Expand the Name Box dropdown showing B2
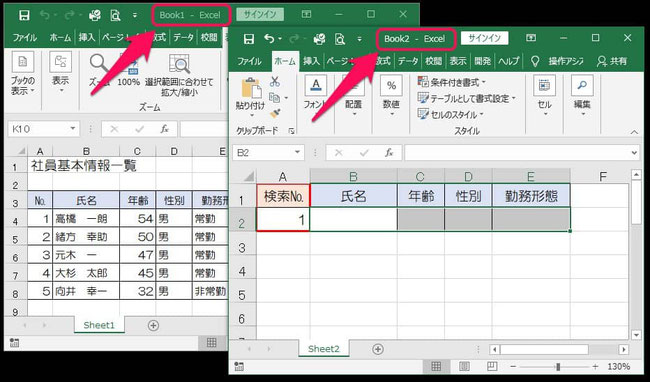This screenshot has height=382, width=650. click(297, 152)
